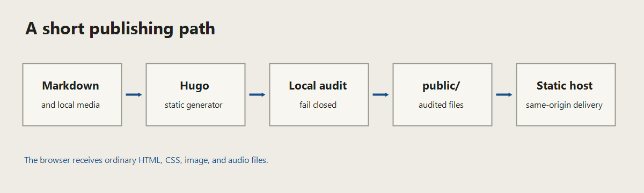This screenshot has width=644, height=193.
Task: Select the Markdown box title
Action: [x=71, y=86]
